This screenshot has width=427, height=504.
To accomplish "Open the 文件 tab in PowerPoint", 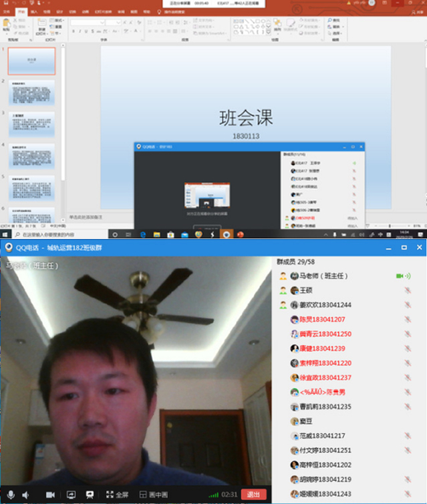I will (7, 12).
